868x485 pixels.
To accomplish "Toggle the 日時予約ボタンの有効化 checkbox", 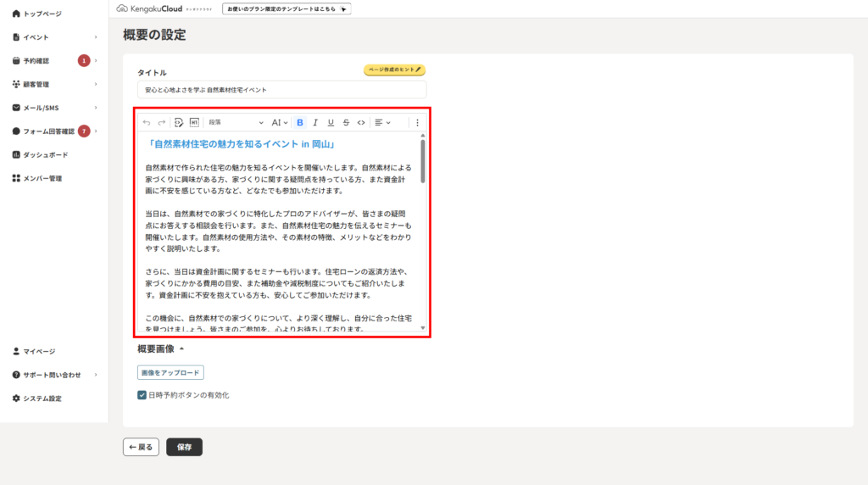I will pyautogui.click(x=142, y=395).
